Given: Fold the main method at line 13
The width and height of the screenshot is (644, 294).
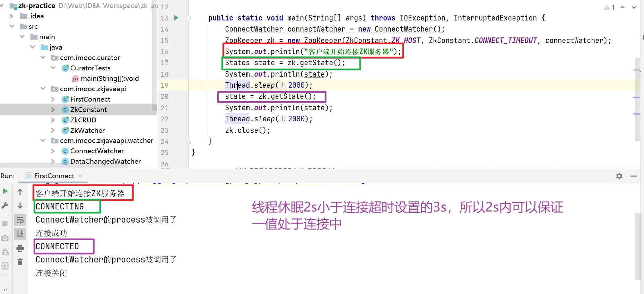Looking at the screenshot, I should tap(188, 18).
